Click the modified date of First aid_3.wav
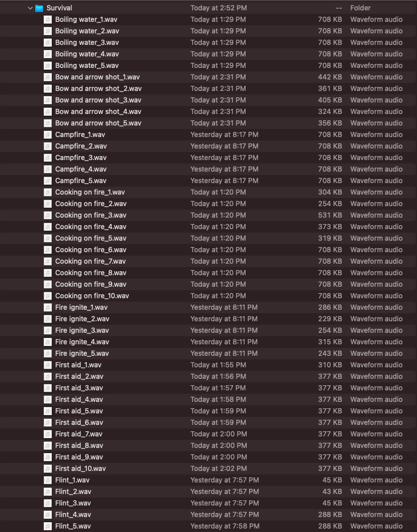The image size is (417, 532). [x=218, y=388]
